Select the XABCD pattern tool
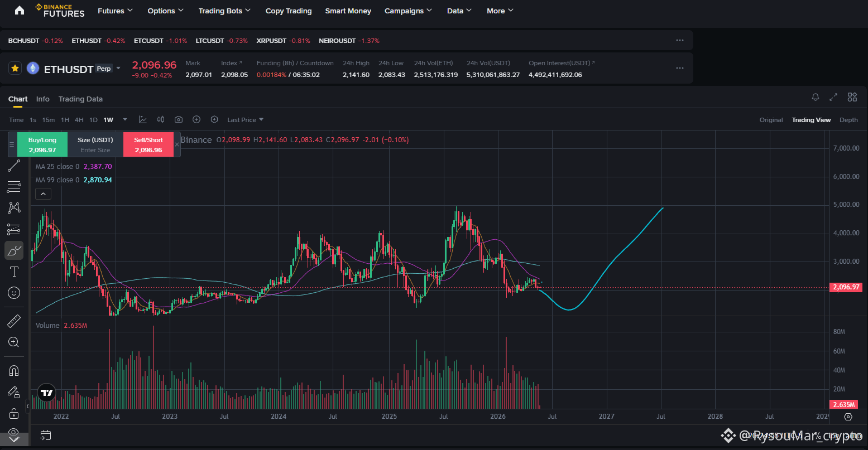This screenshot has width=868, height=450. [x=14, y=208]
